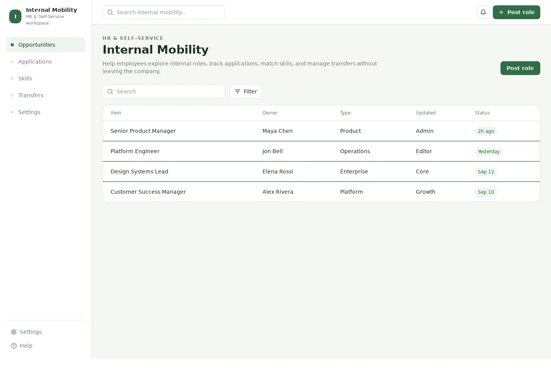
Task: Open the Settings nav item below Transfers
Action: 46,112
